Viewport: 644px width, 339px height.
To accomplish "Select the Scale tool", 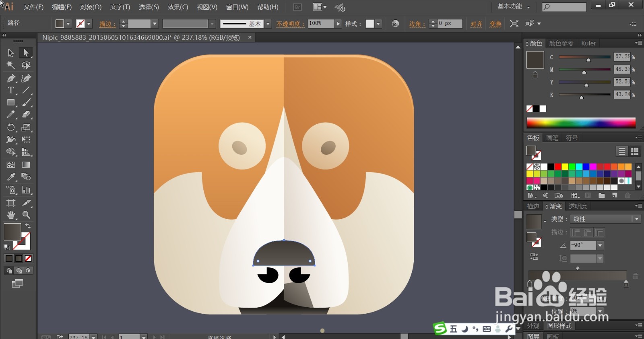I will [x=26, y=127].
